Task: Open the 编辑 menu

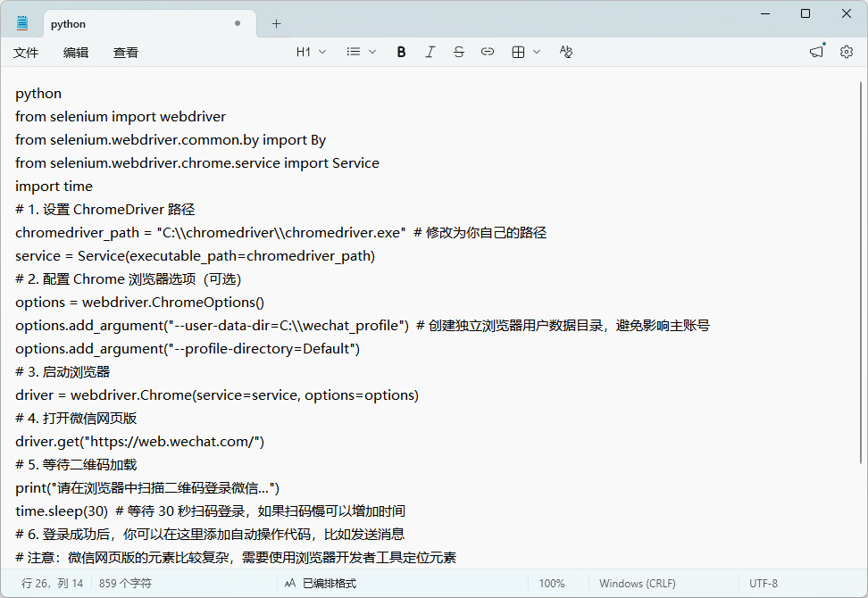Action: tap(76, 52)
